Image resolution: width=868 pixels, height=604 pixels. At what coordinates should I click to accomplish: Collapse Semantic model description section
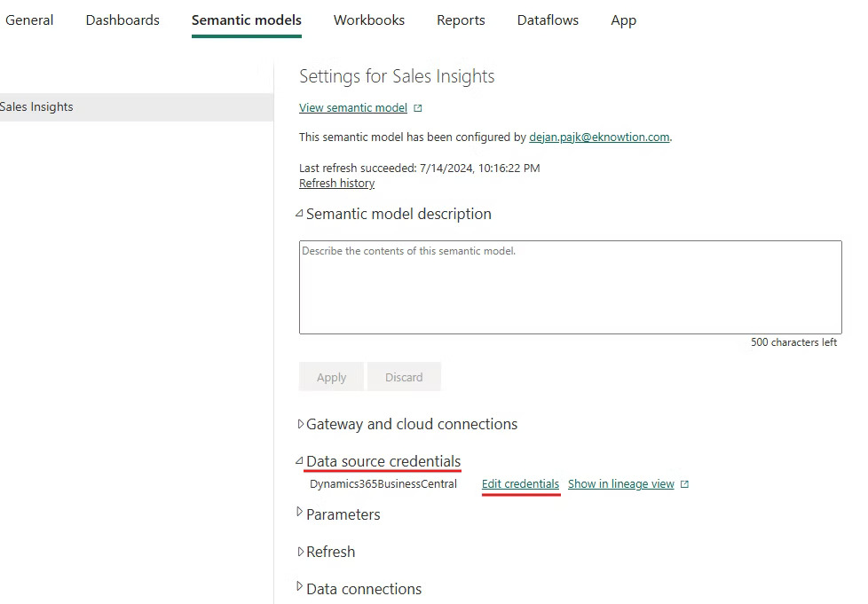(x=302, y=213)
